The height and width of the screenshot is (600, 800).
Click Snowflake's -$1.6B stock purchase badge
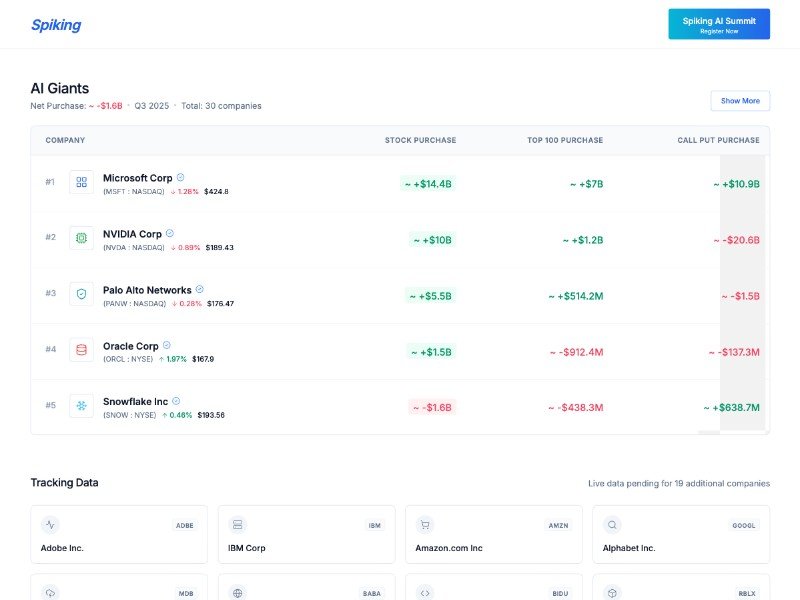[x=432, y=407]
